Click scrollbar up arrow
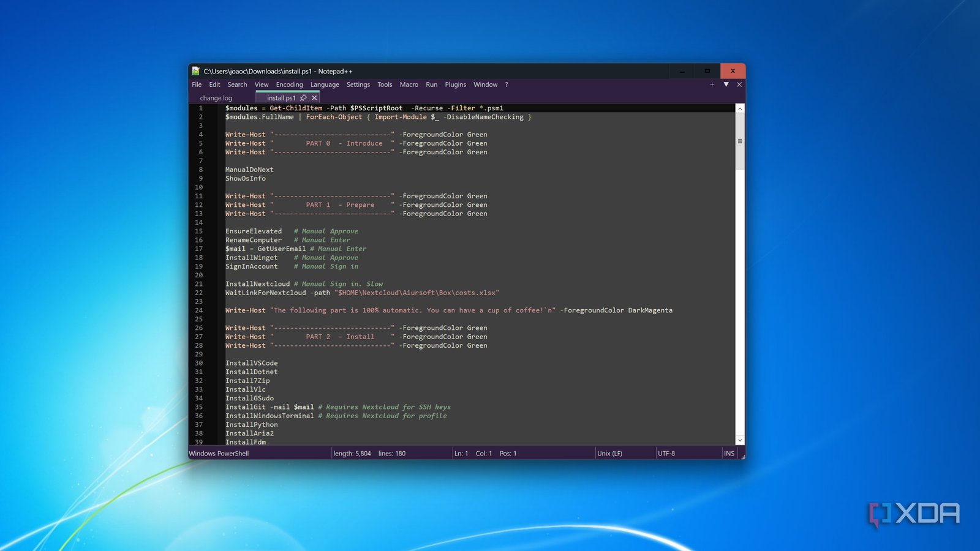 (740, 108)
